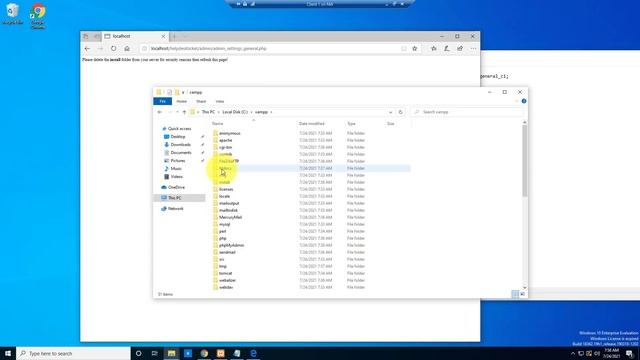Image resolution: width=640 pixels, height=360 pixels.
Task: Open Windows Start menu
Action: coord(8,353)
